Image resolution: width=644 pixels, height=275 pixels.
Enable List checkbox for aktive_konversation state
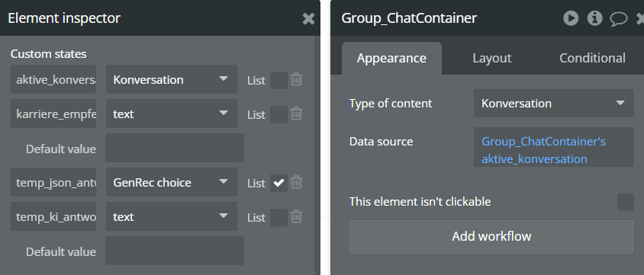[279, 80]
